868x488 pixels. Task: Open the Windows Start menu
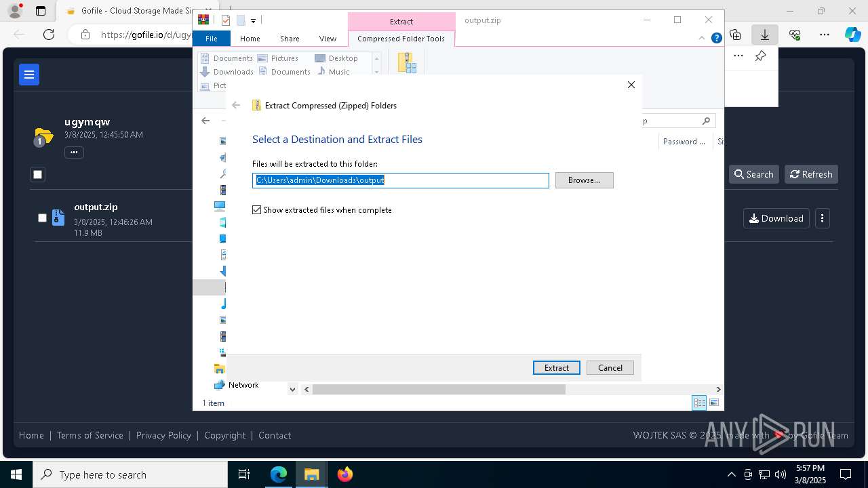[16, 474]
